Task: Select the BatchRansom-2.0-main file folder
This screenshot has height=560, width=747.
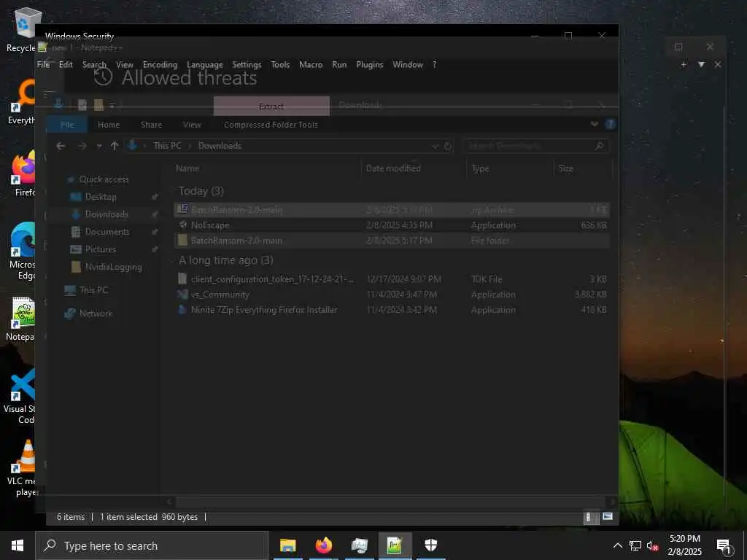Action: (x=392, y=241)
